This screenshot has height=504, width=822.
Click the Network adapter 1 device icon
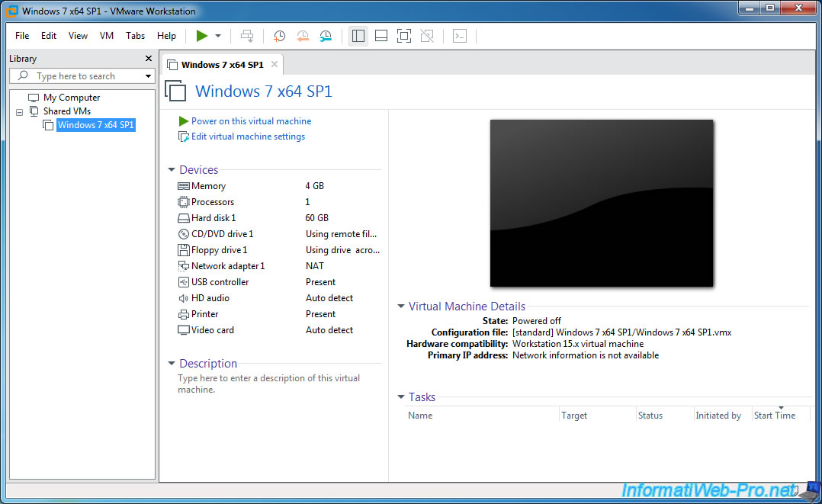(x=184, y=266)
